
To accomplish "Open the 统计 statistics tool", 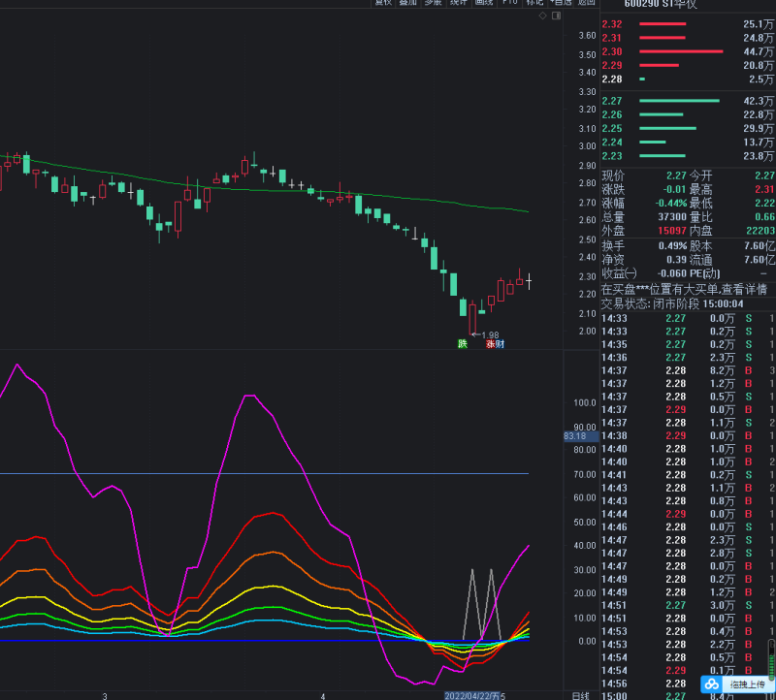I will tap(459, 3).
